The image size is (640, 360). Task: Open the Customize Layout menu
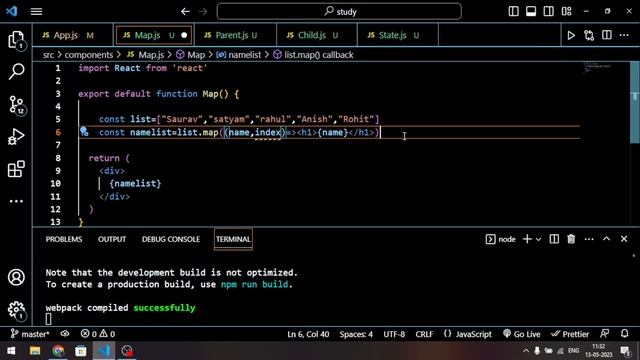pyautogui.click(x=567, y=11)
